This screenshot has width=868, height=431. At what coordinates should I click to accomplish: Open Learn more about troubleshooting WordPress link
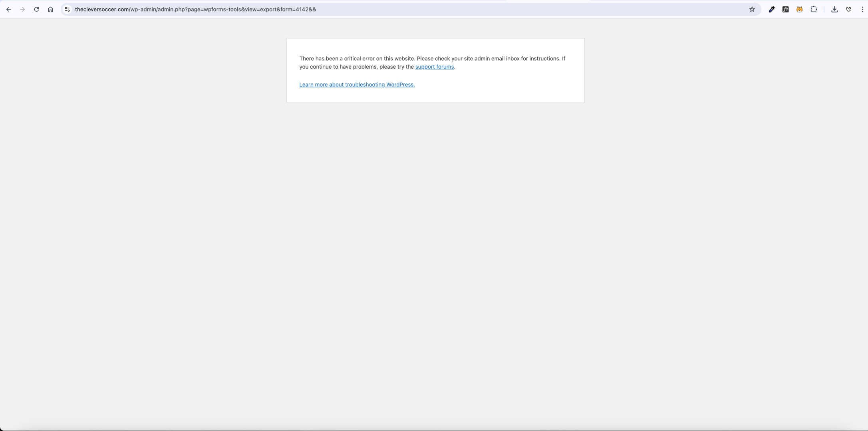point(357,85)
